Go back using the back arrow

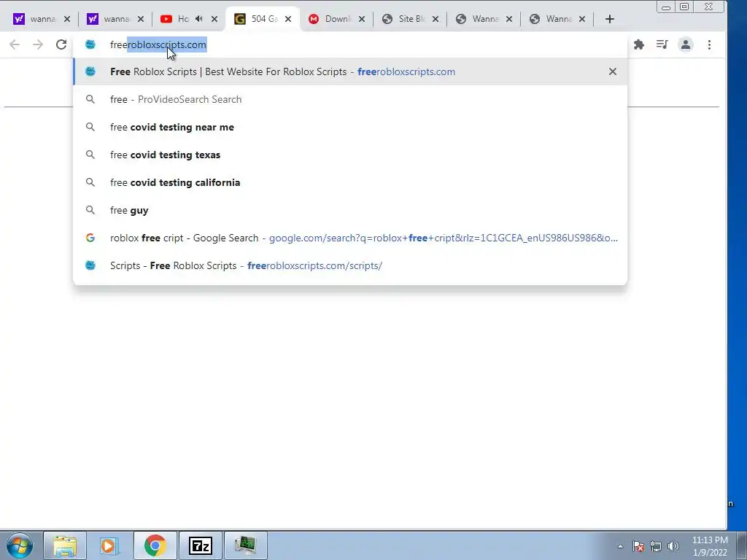click(x=15, y=44)
